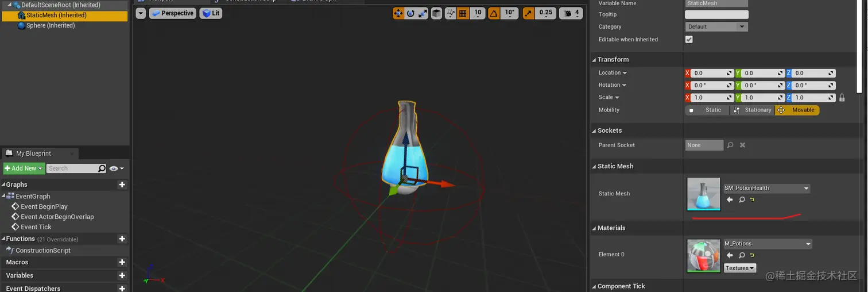The height and width of the screenshot is (292, 868).
Task: Collapse the EventGraph tree node
Action: pos(3,196)
